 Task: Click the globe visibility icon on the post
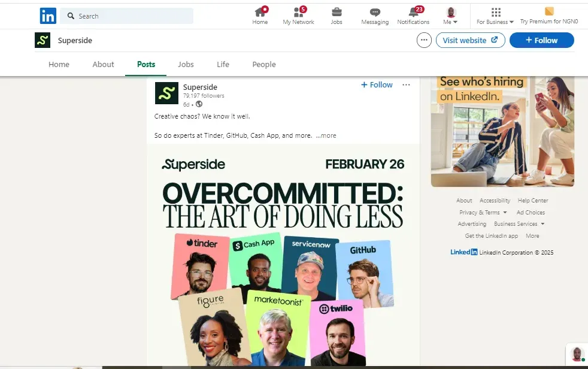(x=199, y=104)
